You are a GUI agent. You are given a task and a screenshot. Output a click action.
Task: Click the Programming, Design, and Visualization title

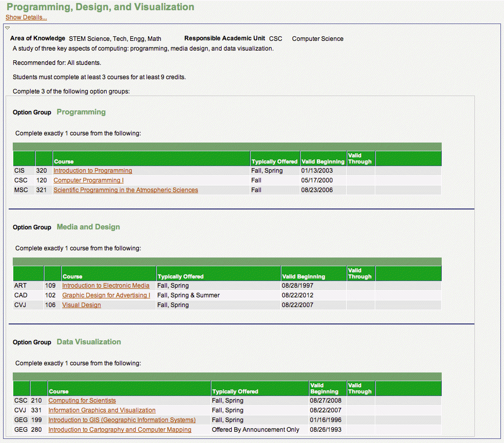pos(100,7)
